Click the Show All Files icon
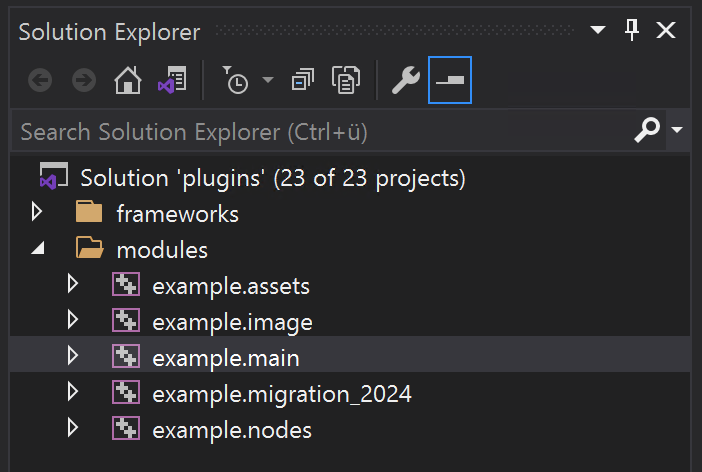This screenshot has height=472, width=702. 346,81
